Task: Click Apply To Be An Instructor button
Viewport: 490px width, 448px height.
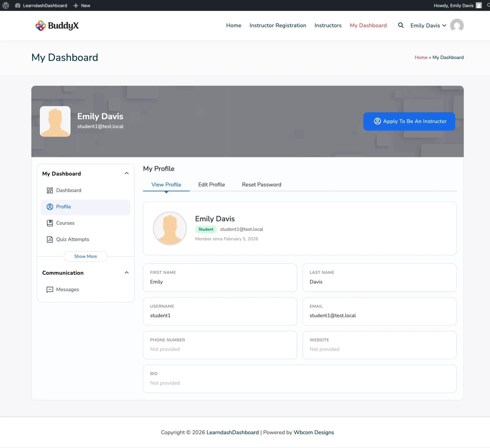Action: (x=409, y=121)
